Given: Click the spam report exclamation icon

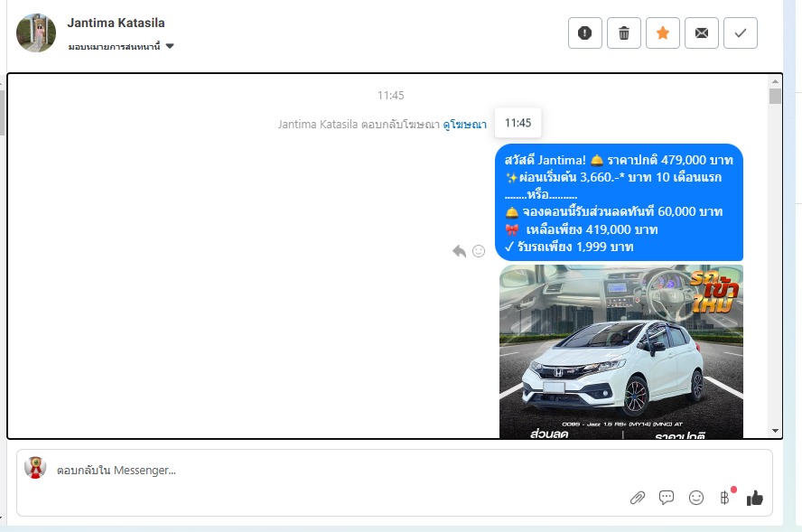Looking at the screenshot, I should tap(584, 33).
